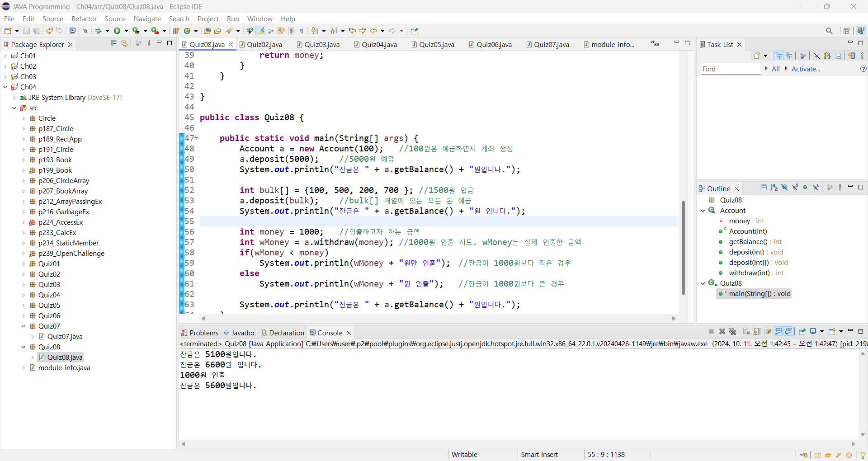Click the Undo arrow in toolbar
This screenshot has width=868, height=461.
(x=49, y=31)
